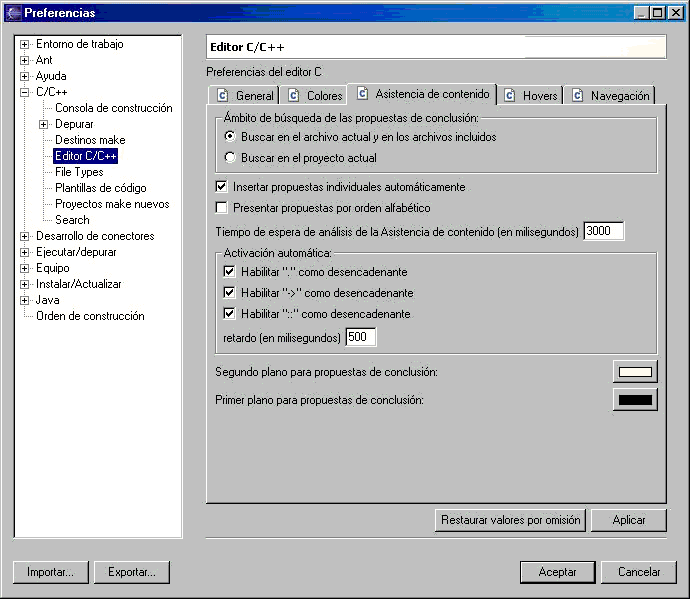Click the C icon on the Hovers tab

coord(510,96)
